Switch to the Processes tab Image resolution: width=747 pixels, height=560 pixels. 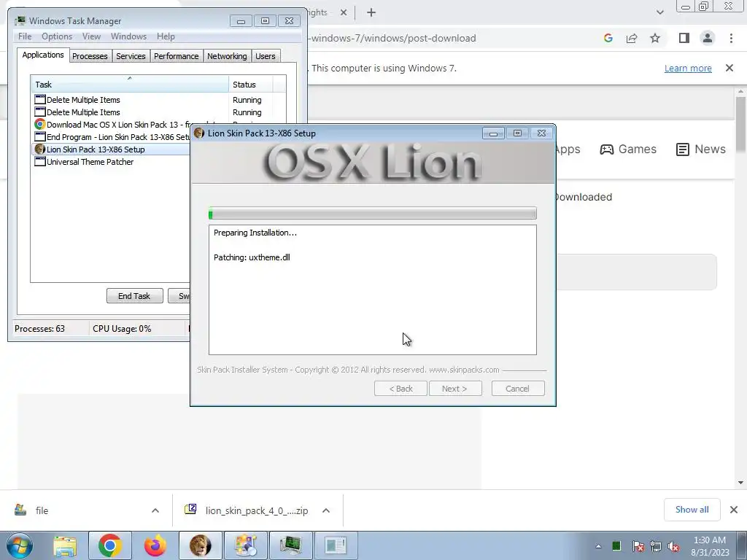click(x=90, y=56)
